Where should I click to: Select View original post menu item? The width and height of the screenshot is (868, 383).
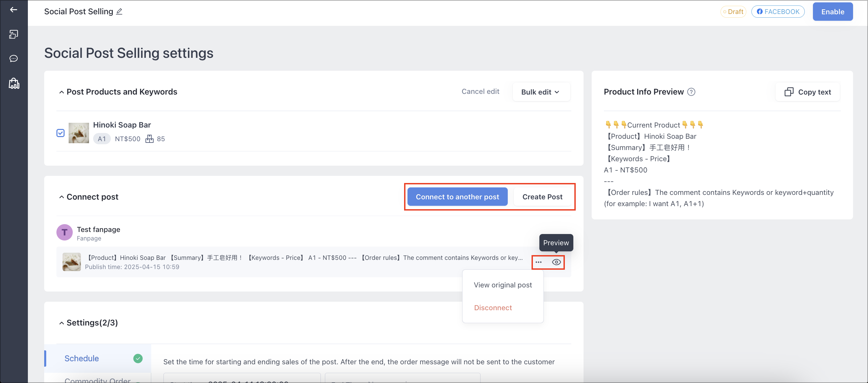(503, 285)
